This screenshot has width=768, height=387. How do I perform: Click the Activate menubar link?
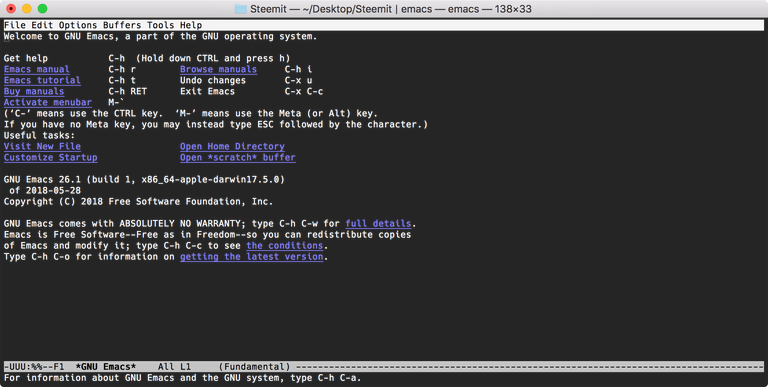(x=48, y=102)
